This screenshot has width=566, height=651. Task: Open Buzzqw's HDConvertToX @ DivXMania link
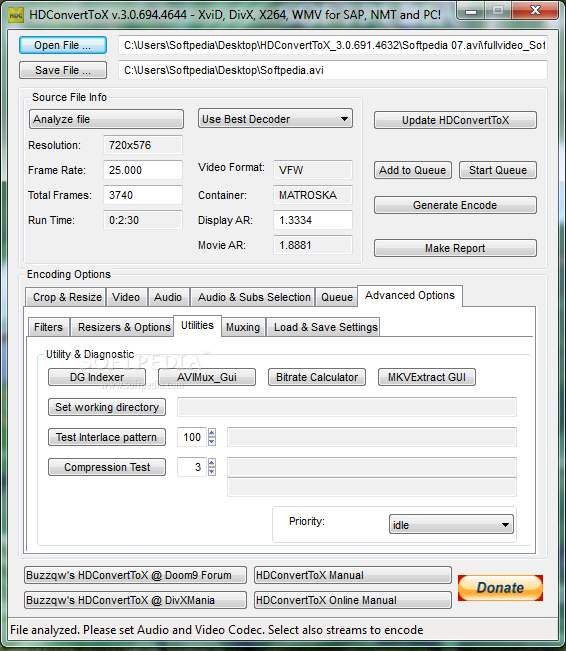[135, 600]
